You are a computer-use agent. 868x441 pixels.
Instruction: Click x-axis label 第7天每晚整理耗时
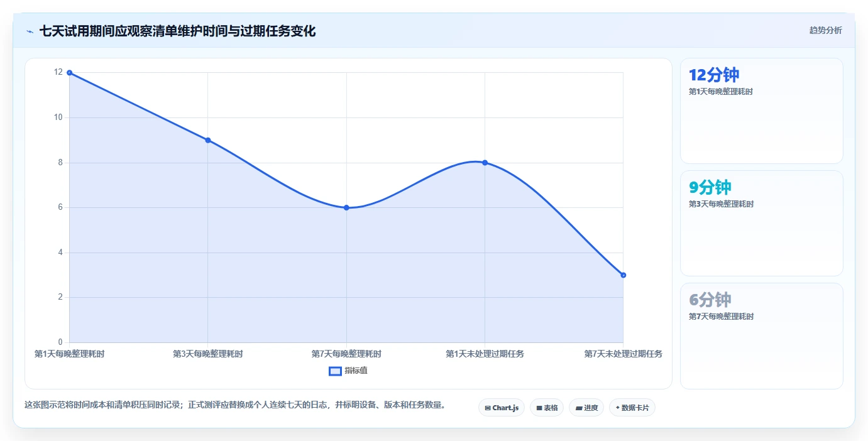[346, 354]
